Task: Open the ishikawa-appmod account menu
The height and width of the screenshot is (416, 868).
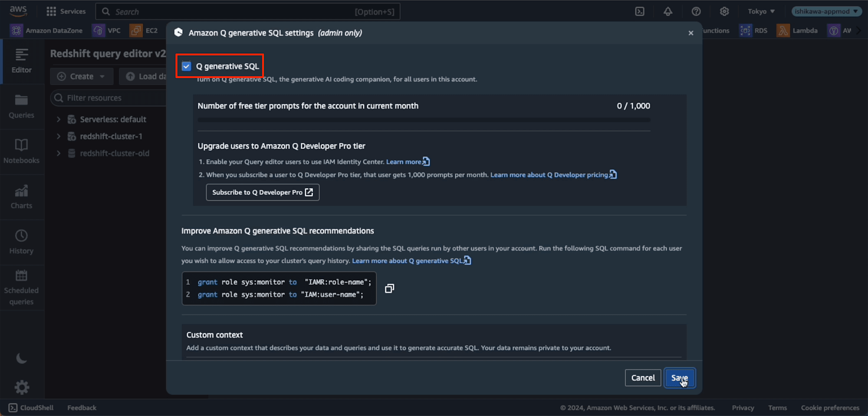Action: click(x=826, y=11)
